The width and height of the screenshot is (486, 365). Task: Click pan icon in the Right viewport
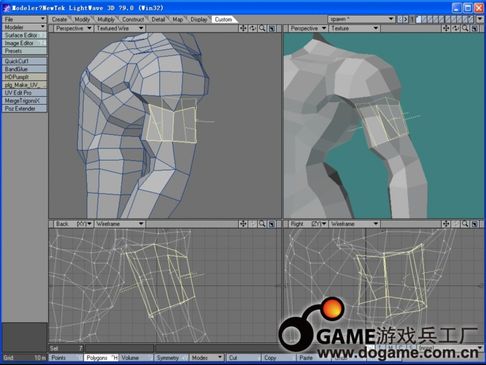pos(446,224)
